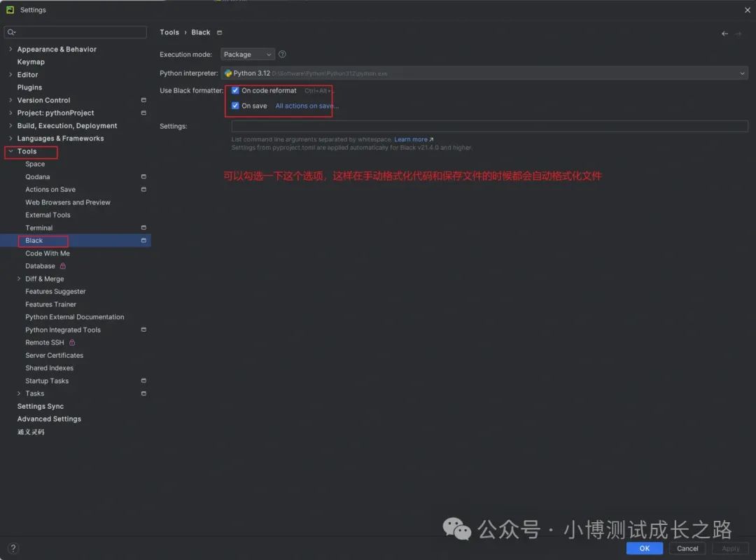Expand the Diff & Merge node
The height and width of the screenshot is (560, 756).
[19, 279]
